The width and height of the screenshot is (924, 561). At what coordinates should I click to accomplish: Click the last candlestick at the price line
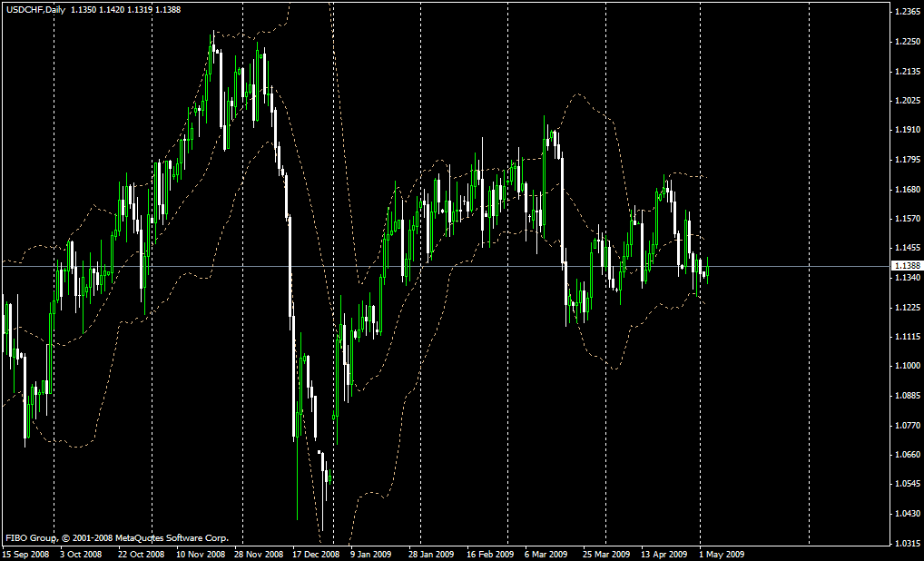pyautogui.click(x=707, y=270)
